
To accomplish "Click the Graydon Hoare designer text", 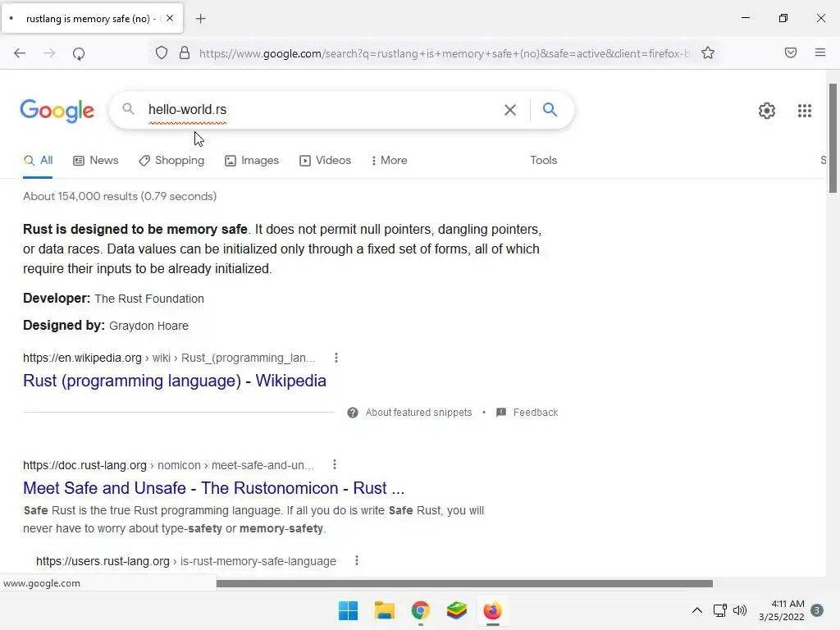I will (x=148, y=326).
